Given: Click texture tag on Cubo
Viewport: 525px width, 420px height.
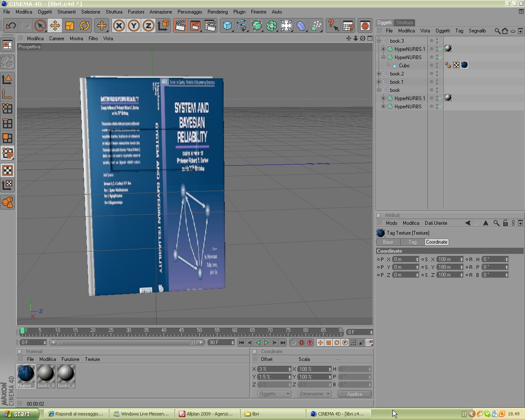Looking at the screenshot, I should (464, 65).
